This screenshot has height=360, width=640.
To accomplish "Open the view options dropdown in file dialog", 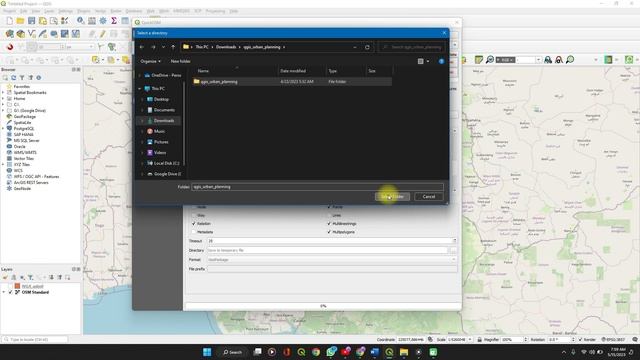I will (x=428, y=61).
